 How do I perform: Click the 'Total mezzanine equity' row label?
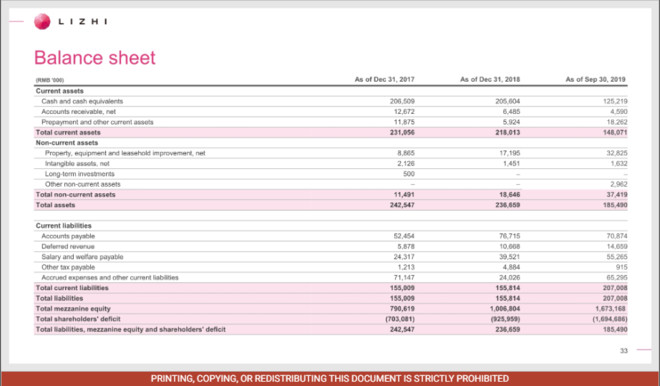[73, 309]
